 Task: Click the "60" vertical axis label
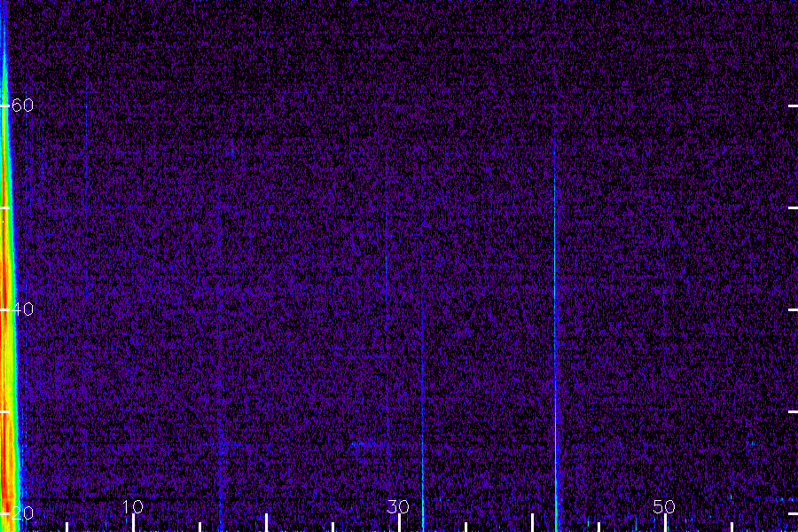click(22, 106)
